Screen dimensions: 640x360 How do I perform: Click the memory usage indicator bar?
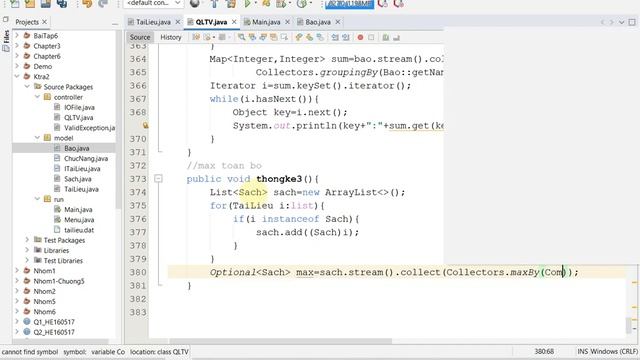[x=349, y=4]
